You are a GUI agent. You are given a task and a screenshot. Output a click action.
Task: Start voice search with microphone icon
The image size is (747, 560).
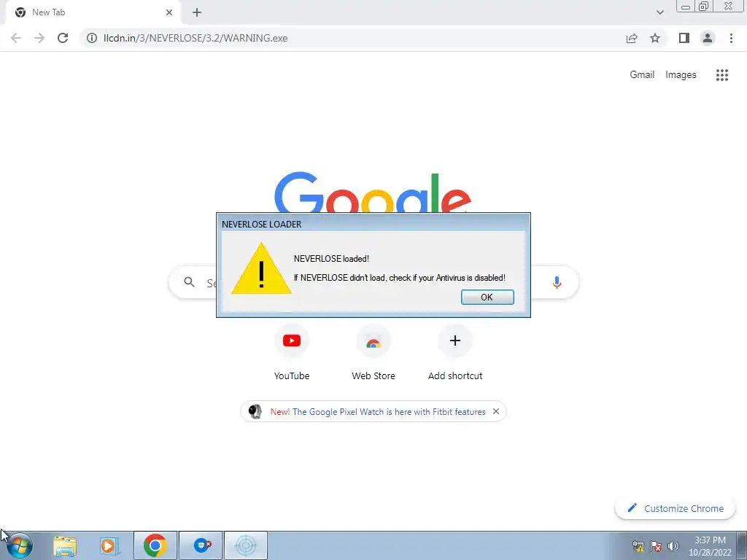[x=557, y=282]
